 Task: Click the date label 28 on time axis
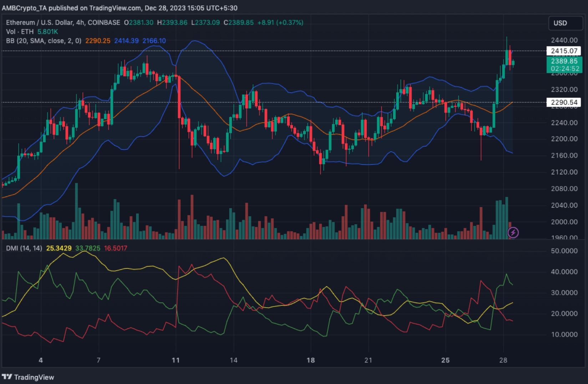[503, 360]
